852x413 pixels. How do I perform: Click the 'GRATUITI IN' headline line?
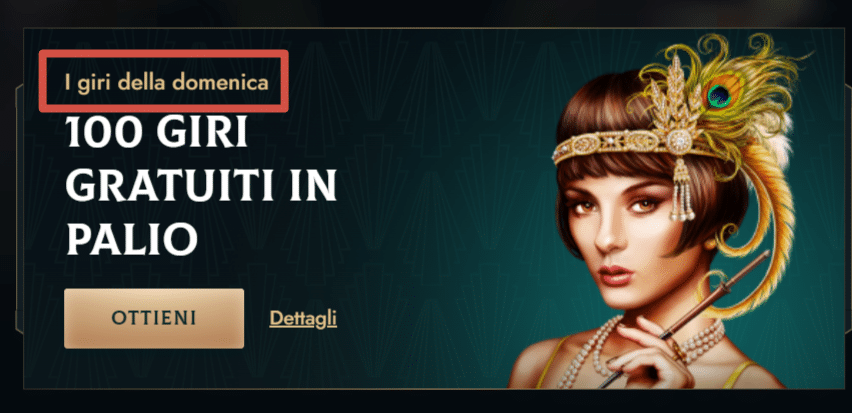pyautogui.click(x=201, y=185)
